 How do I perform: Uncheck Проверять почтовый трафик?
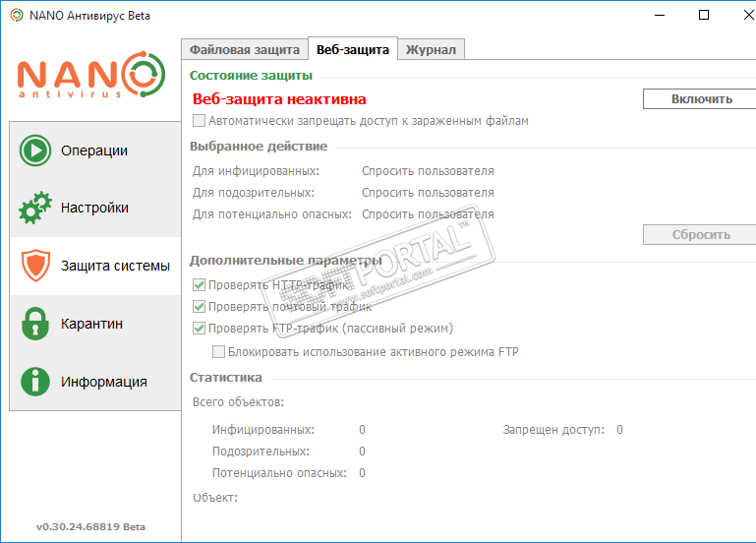pyautogui.click(x=282, y=307)
